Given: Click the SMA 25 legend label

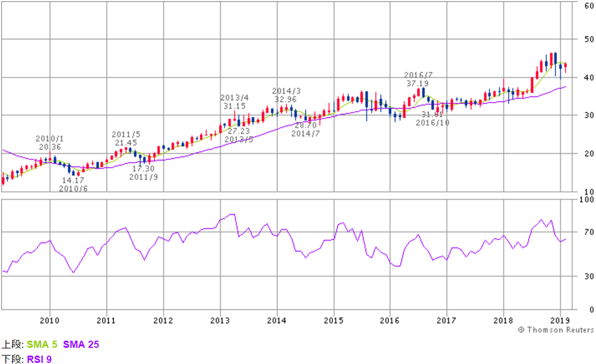Looking at the screenshot, I should [x=81, y=344].
